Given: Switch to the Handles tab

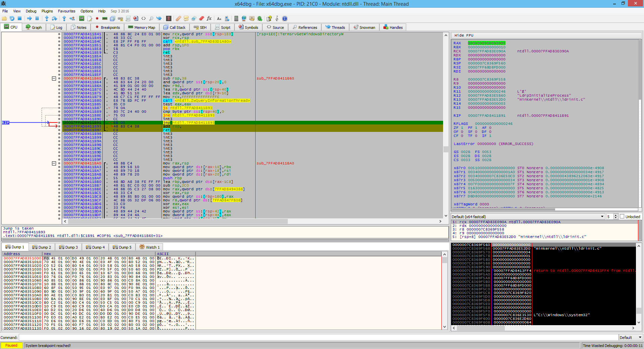Looking at the screenshot, I should coord(393,27).
